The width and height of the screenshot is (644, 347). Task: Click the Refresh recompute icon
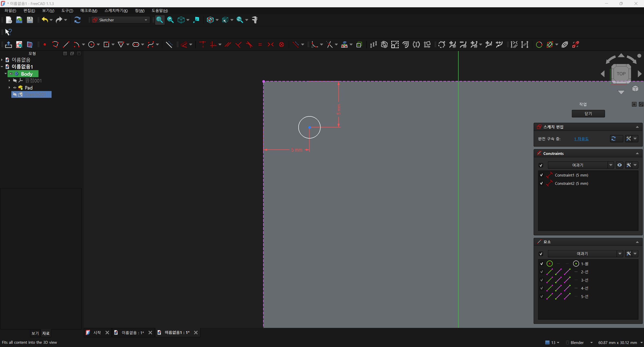(77, 20)
